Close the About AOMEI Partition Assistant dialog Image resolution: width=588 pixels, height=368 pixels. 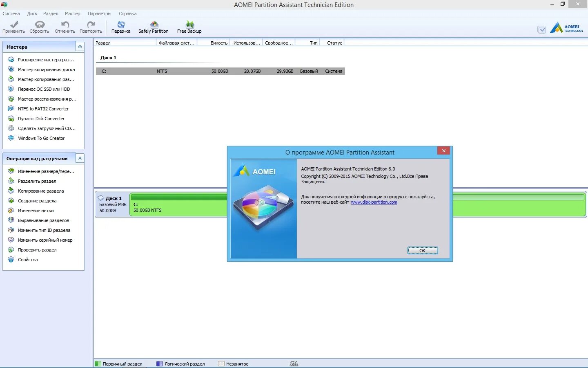tap(443, 151)
